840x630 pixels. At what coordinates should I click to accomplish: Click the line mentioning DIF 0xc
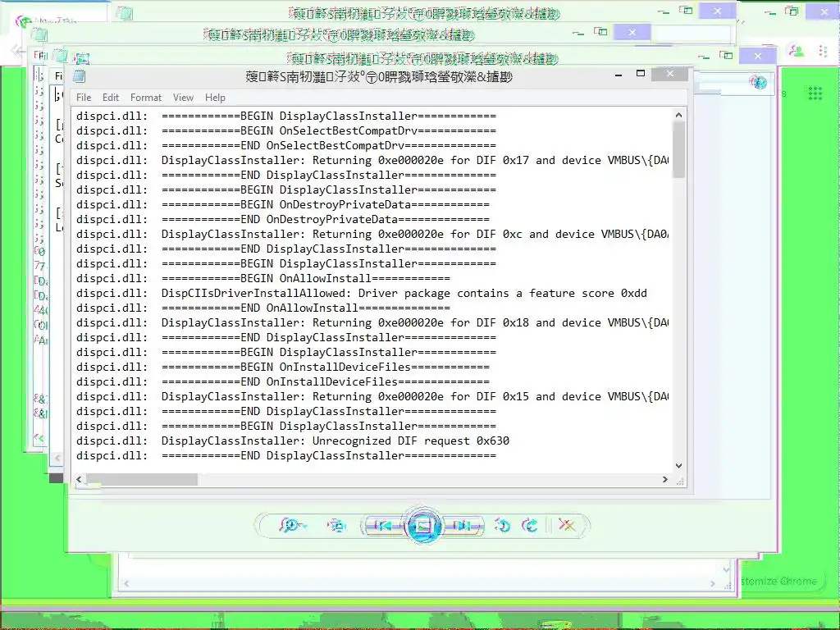pyautogui.click(x=372, y=234)
